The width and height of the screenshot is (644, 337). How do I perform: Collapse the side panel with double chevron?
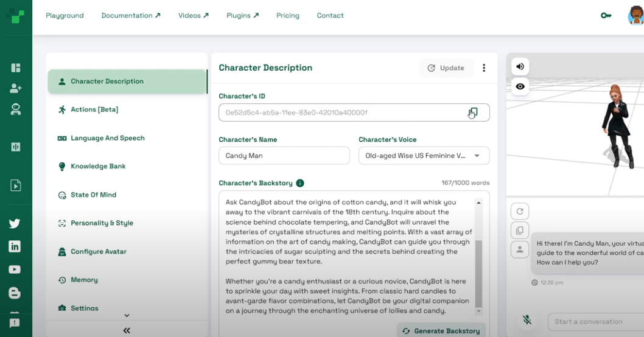pos(127,330)
